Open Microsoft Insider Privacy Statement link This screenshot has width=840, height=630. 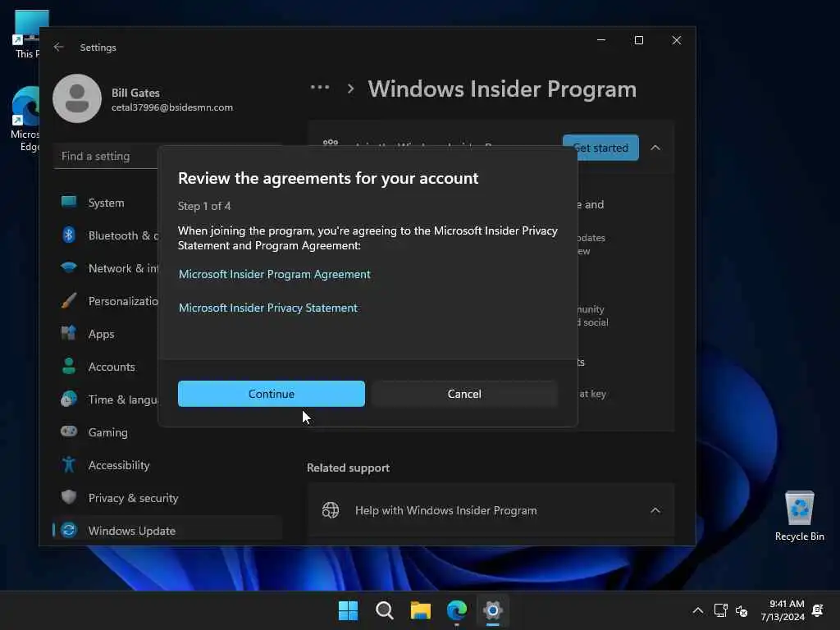click(268, 308)
